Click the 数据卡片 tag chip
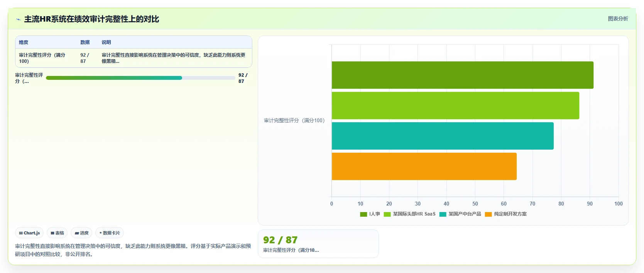This screenshot has height=273, width=644. coord(110,233)
